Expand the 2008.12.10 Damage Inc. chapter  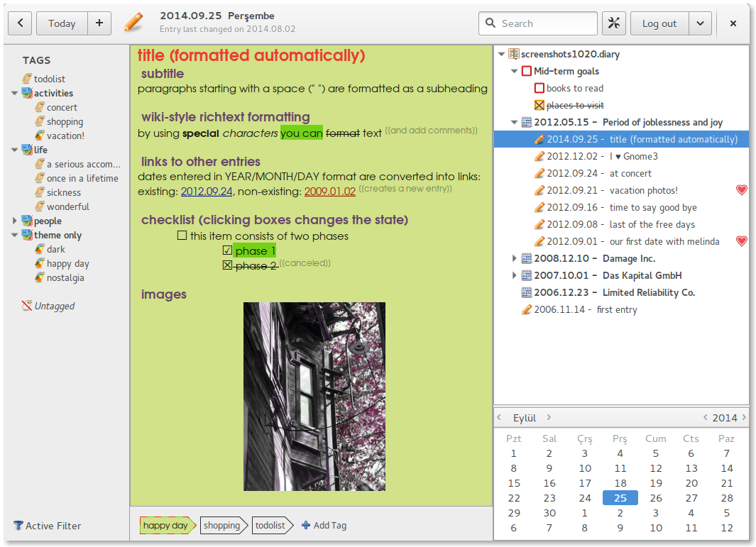point(515,258)
